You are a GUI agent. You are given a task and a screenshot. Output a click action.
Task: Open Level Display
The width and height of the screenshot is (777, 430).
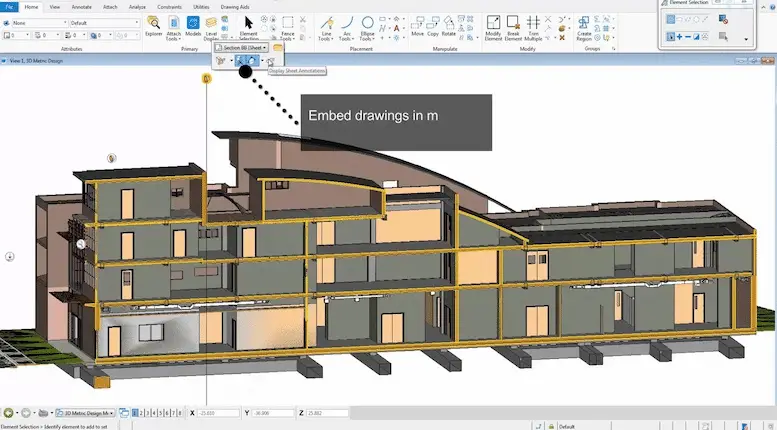211,29
